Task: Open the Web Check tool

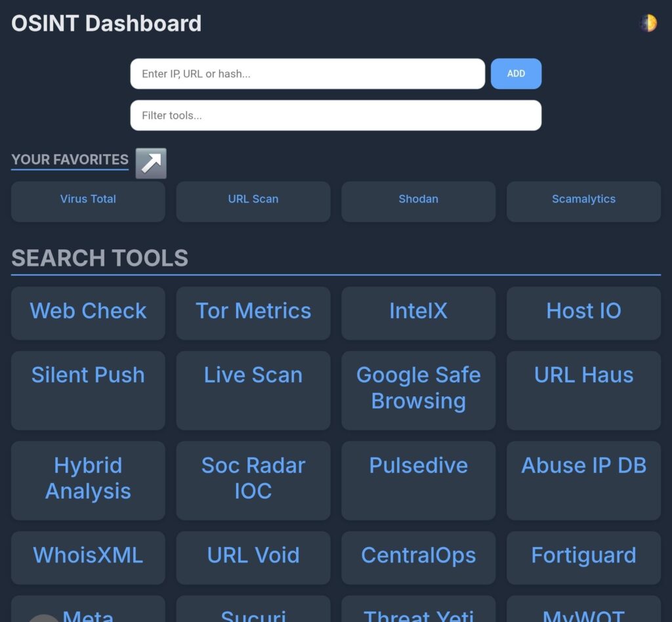Action: tap(88, 313)
